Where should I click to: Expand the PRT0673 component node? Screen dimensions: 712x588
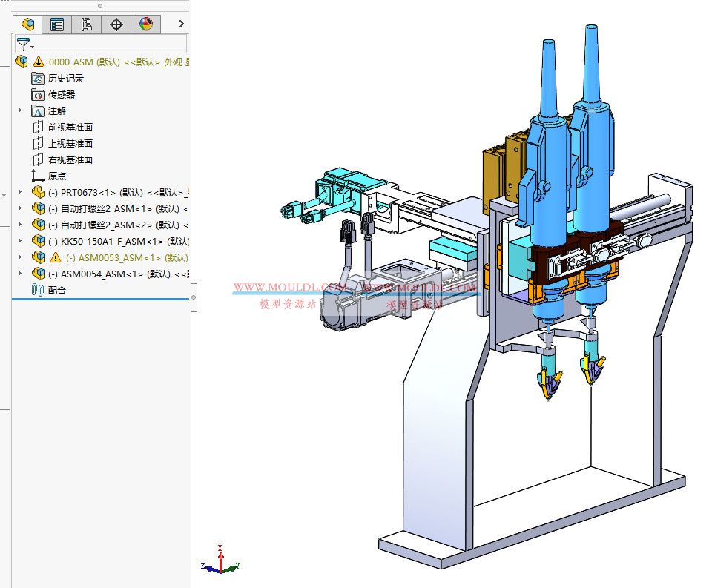[x=19, y=192]
